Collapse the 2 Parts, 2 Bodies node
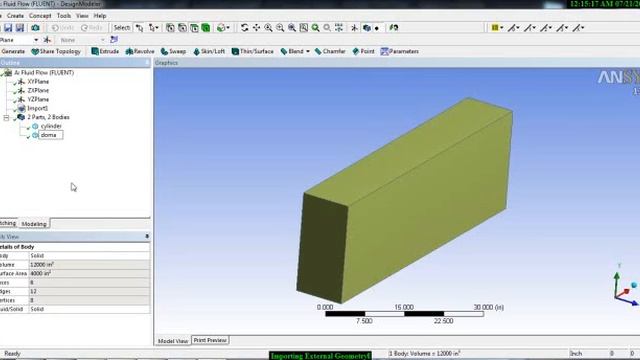 (6, 118)
